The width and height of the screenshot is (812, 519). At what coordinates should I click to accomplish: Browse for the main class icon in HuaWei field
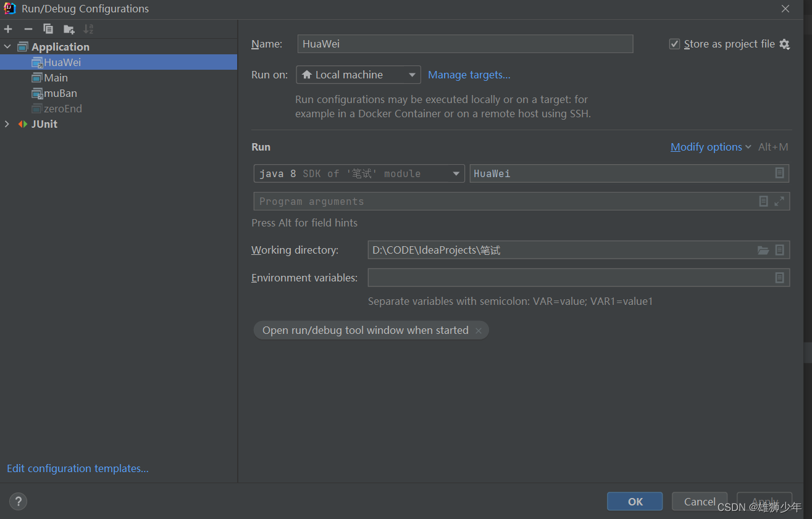779,173
